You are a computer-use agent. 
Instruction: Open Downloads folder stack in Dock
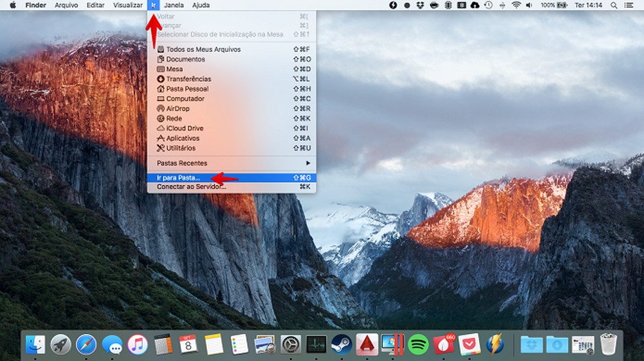pyautogui.click(x=557, y=344)
